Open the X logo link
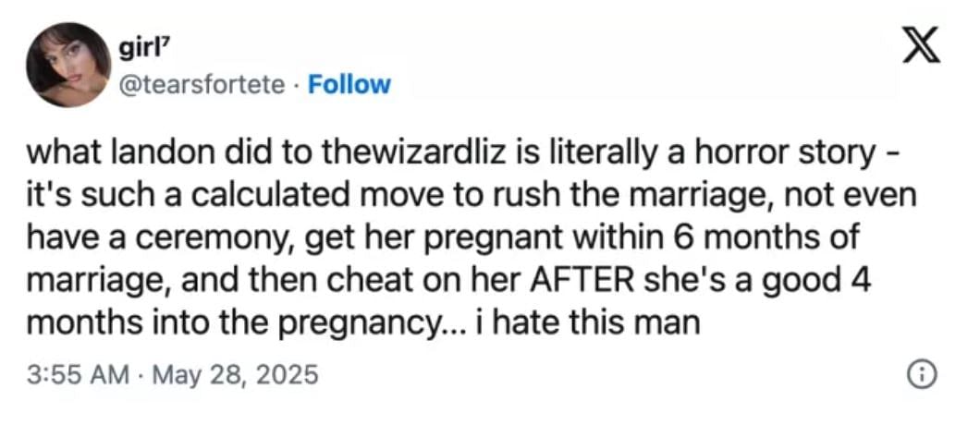This screenshot has width=980, height=425. 922,48
